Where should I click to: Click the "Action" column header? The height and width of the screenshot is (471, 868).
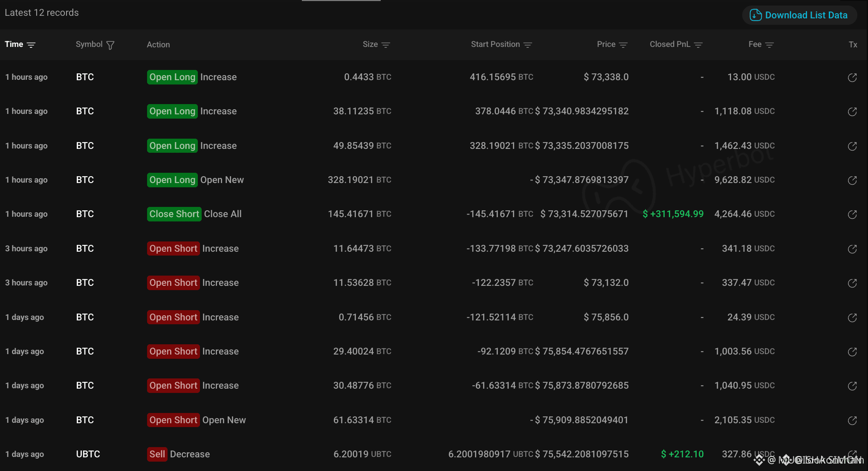(x=158, y=44)
